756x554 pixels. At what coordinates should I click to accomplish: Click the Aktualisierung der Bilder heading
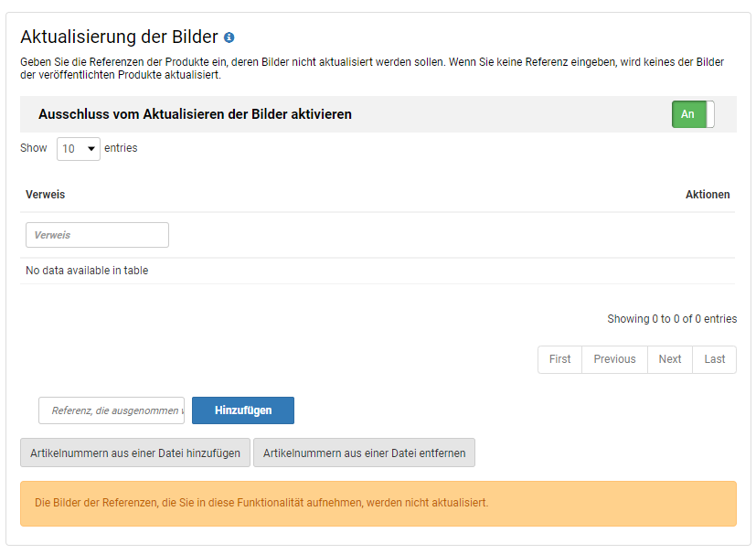click(119, 37)
